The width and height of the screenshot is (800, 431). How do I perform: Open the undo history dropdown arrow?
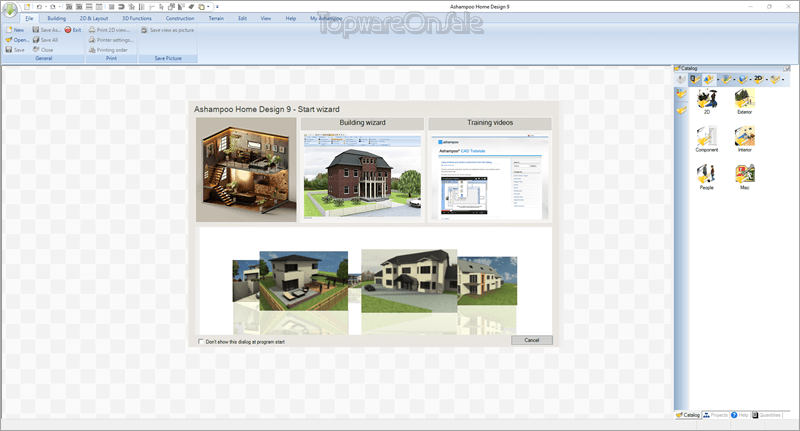46,7
